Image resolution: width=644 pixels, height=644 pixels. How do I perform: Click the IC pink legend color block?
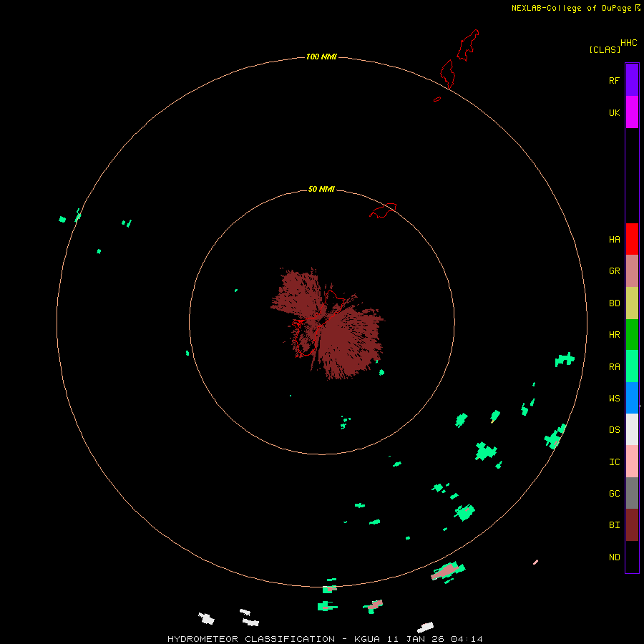click(x=632, y=462)
